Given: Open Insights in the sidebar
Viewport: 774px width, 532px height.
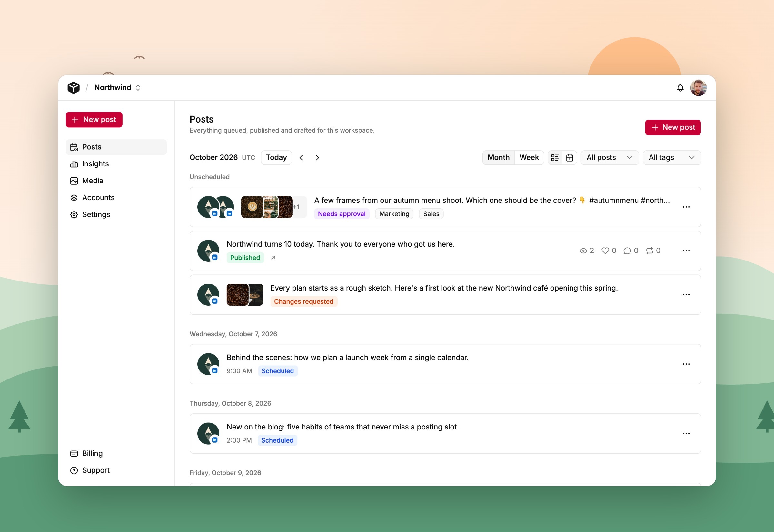Looking at the screenshot, I should pos(116,164).
